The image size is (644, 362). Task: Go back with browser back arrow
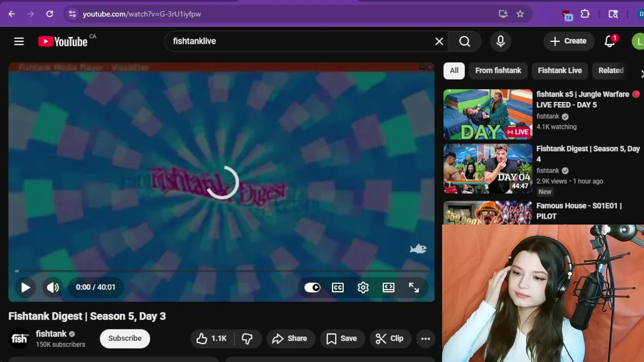[12, 14]
